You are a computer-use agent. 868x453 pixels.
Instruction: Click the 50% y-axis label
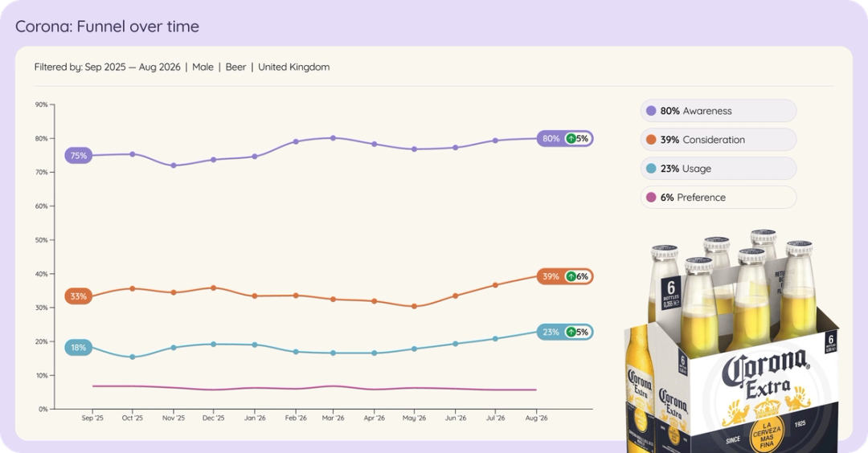[41, 240]
